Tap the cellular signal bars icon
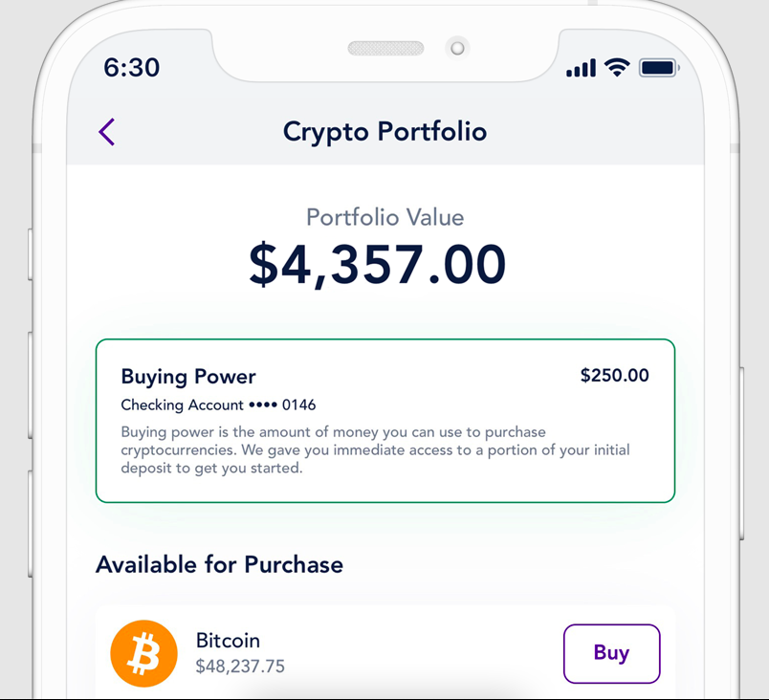This screenshot has width=769, height=700. 580,67
